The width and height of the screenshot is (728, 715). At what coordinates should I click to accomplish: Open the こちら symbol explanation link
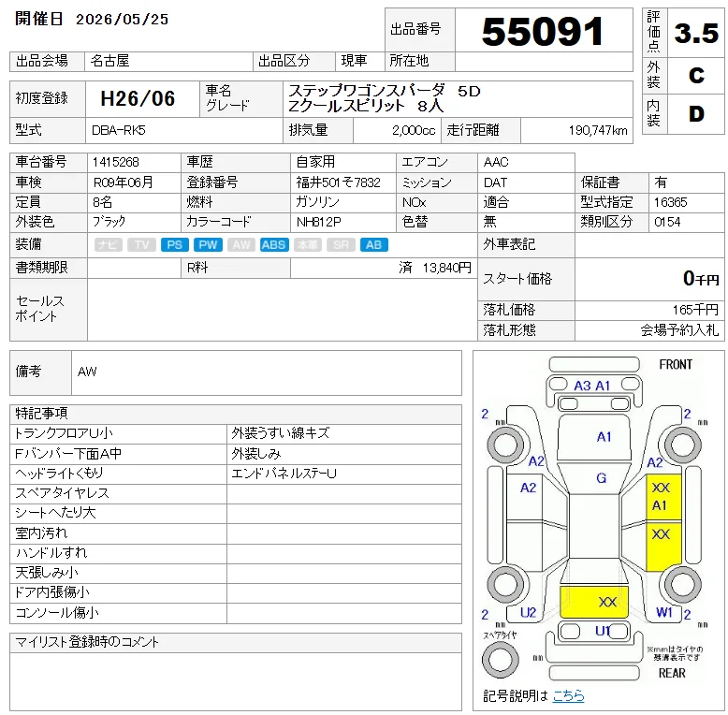point(568,695)
